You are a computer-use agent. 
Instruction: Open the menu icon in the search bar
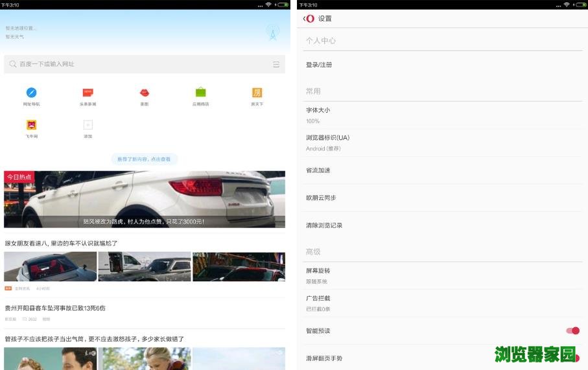click(x=276, y=65)
